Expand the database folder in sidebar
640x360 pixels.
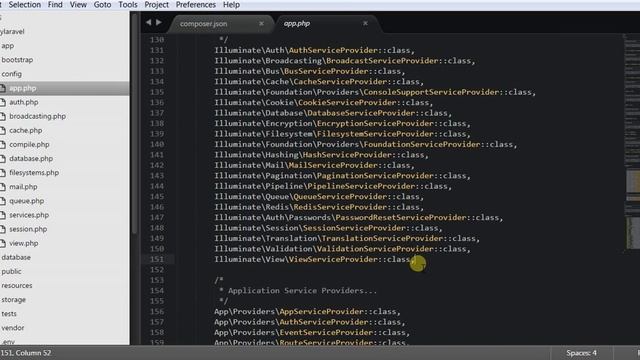16,258
